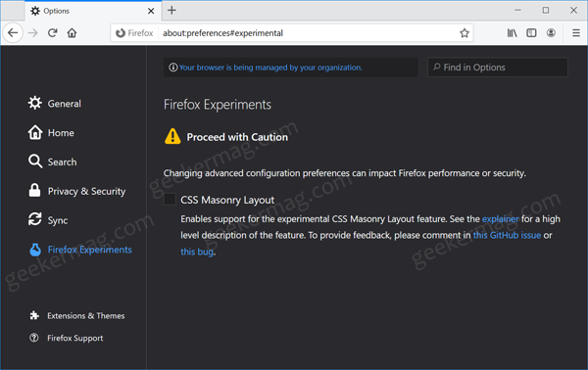This screenshot has height=370, width=588.
Task: Click the Firefox Support question mark icon
Action: point(34,338)
